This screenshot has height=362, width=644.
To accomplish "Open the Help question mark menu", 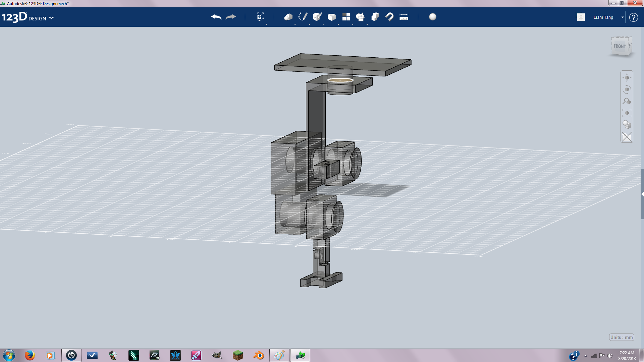I will (633, 17).
